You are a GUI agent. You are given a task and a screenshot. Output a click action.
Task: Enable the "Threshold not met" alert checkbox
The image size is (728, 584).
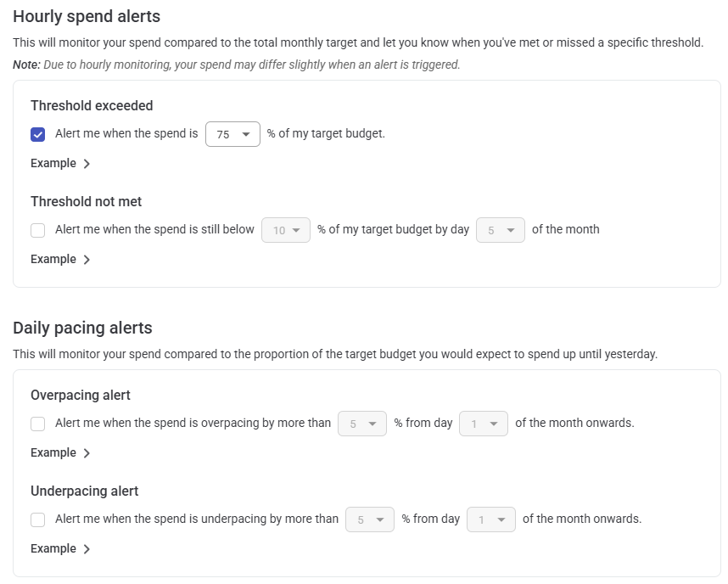37,229
